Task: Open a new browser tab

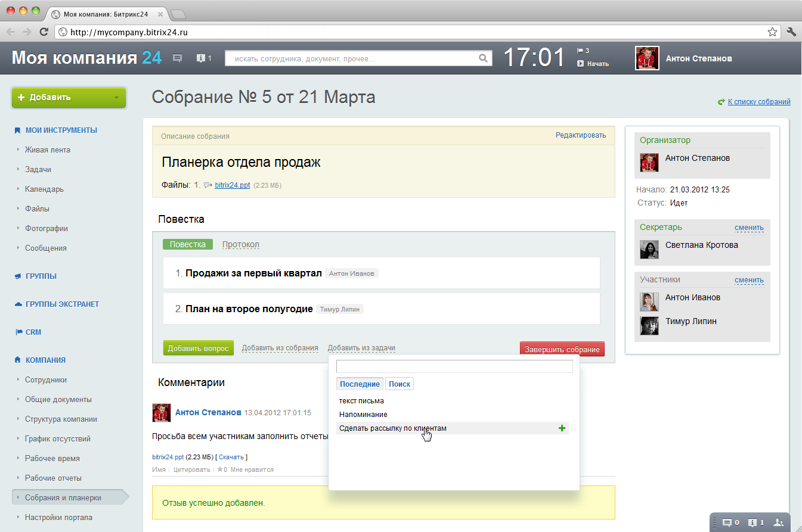Action: pyautogui.click(x=178, y=14)
